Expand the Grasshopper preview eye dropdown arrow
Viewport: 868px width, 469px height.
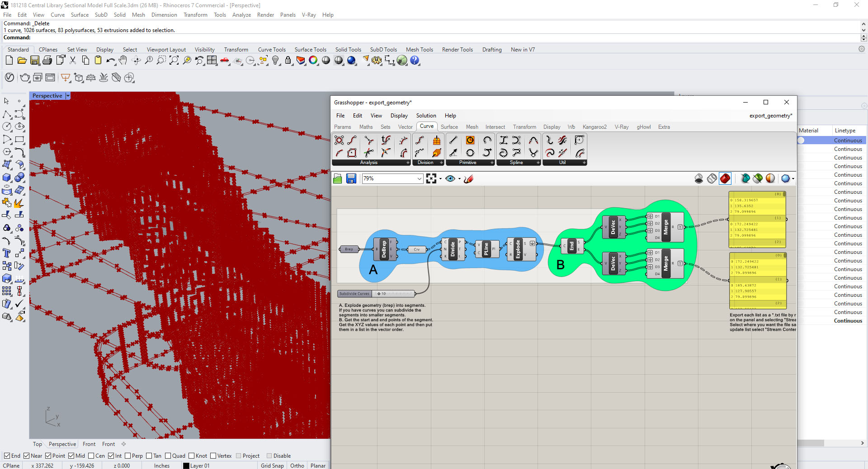click(459, 179)
